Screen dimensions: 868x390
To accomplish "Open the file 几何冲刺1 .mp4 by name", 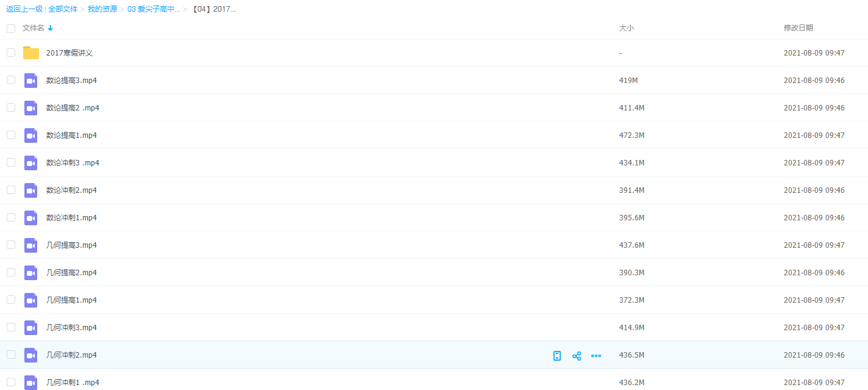I will point(73,383).
